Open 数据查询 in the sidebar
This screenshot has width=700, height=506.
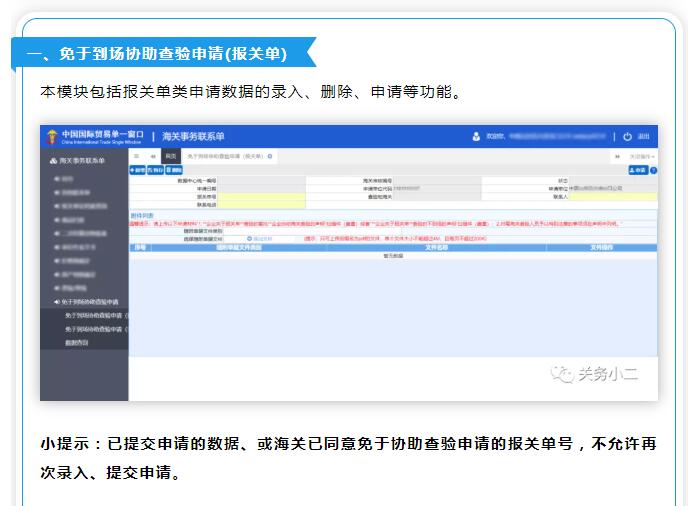click(76, 342)
